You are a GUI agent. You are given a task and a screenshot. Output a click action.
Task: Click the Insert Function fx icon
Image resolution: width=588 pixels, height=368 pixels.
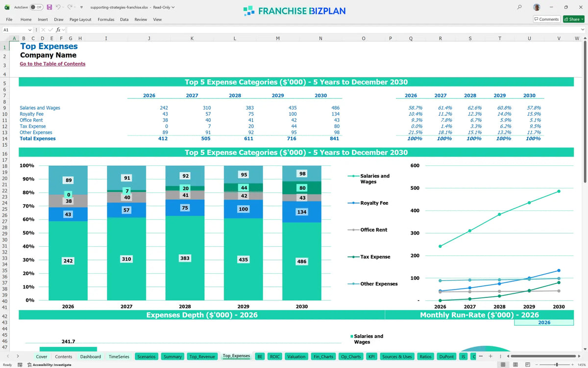pyautogui.click(x=58, y=30)
